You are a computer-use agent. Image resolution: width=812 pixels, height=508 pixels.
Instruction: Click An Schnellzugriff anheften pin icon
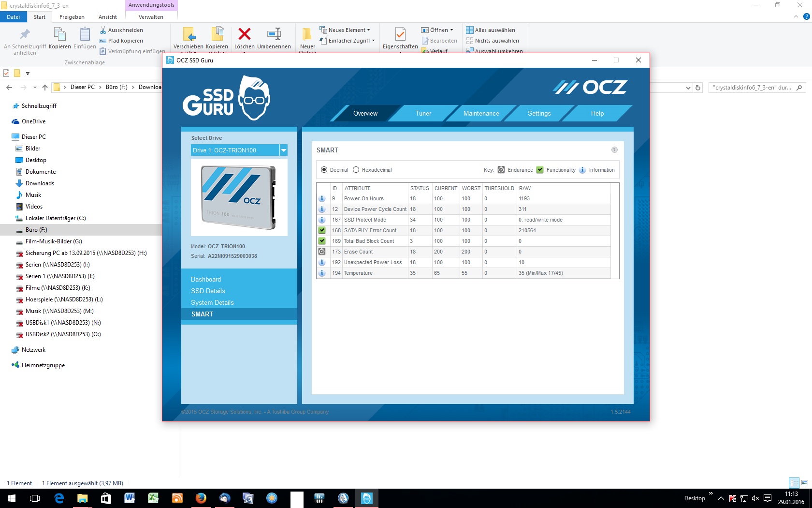pyautogui.click(x=25, y=34)
